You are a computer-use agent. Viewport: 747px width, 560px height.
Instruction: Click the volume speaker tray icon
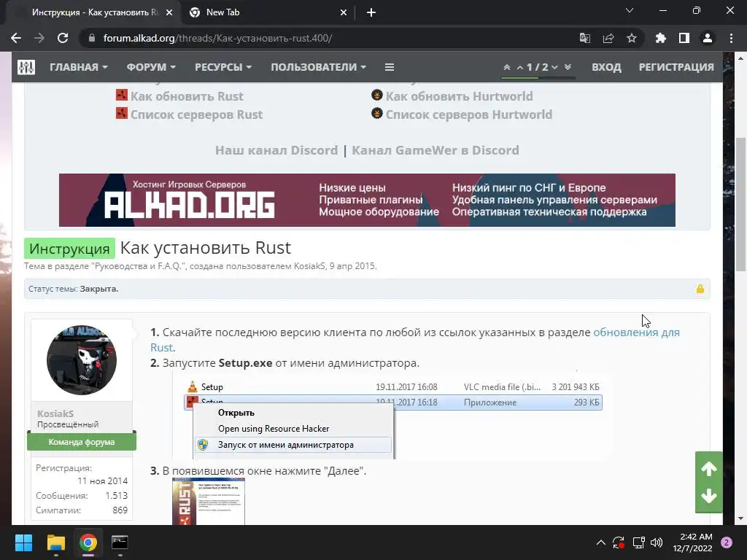[x=656, y=542]
